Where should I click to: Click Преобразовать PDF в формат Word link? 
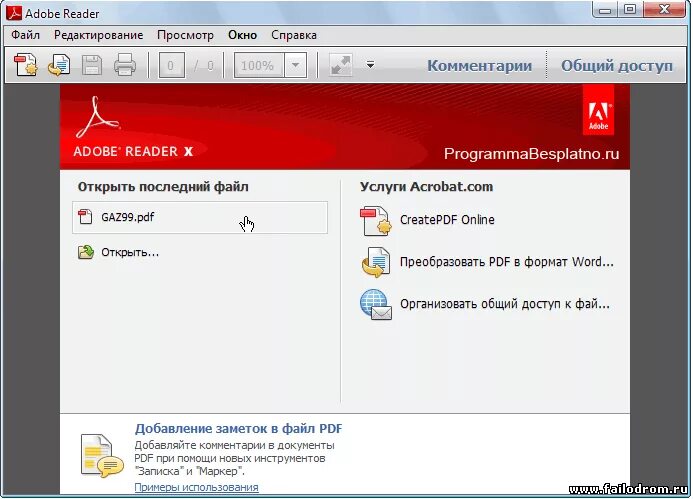point(506,262)
